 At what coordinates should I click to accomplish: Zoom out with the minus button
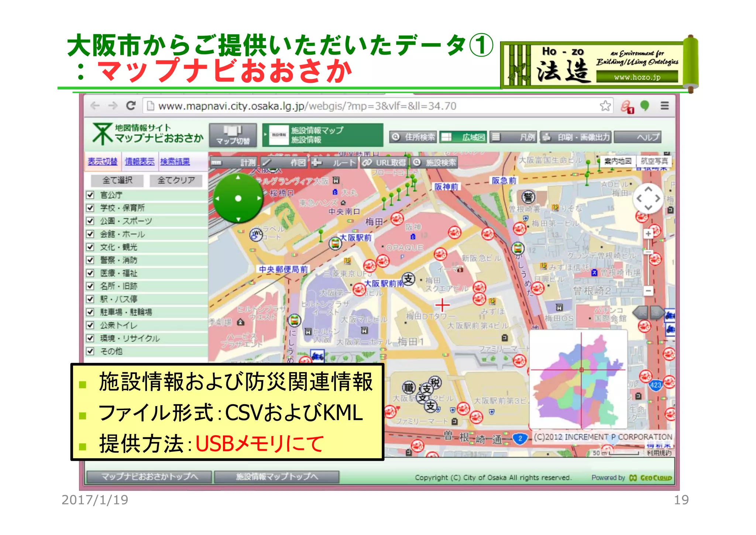coord(648,290)
